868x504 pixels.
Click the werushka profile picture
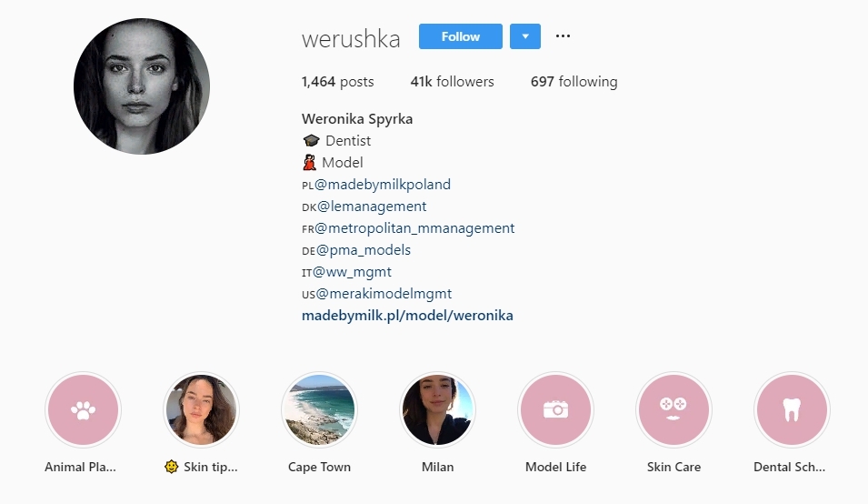click(142, 86)
